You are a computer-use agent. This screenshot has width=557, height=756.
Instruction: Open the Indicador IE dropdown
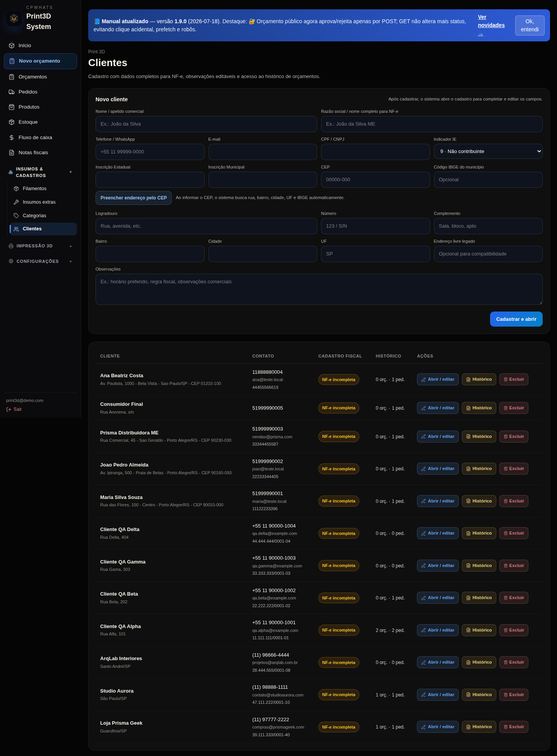488,152
